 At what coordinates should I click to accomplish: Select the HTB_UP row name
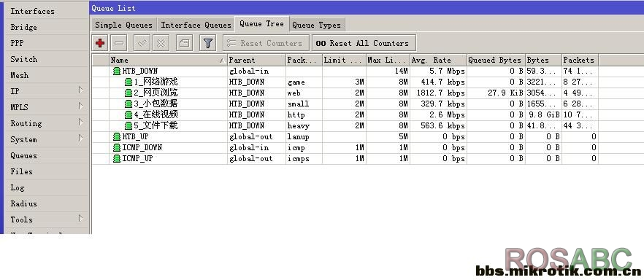[136, 136]
